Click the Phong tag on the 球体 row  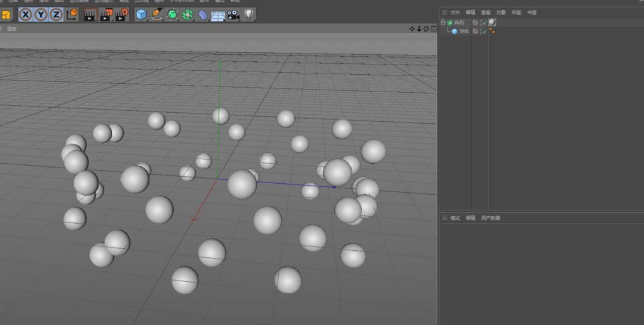493,31
